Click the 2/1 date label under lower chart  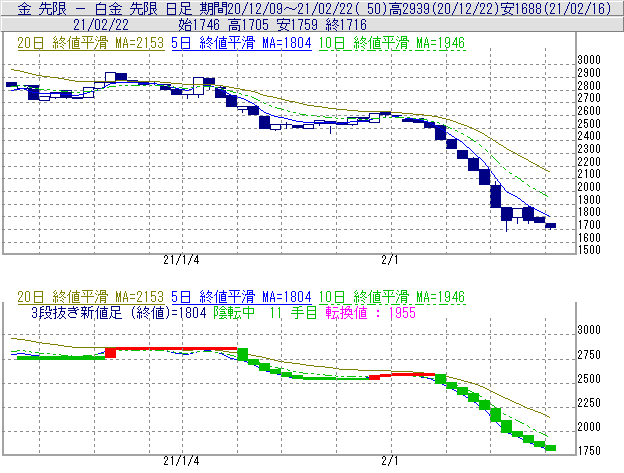tap(390, 461)
